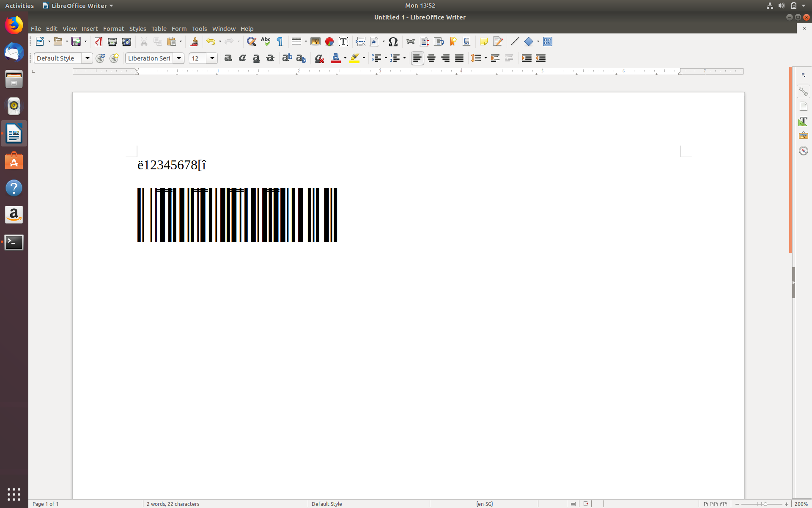Select the Line drawing tool
The width and height of the screenshot is (812, 508).
pyautogui.click(x=515, y=41)
